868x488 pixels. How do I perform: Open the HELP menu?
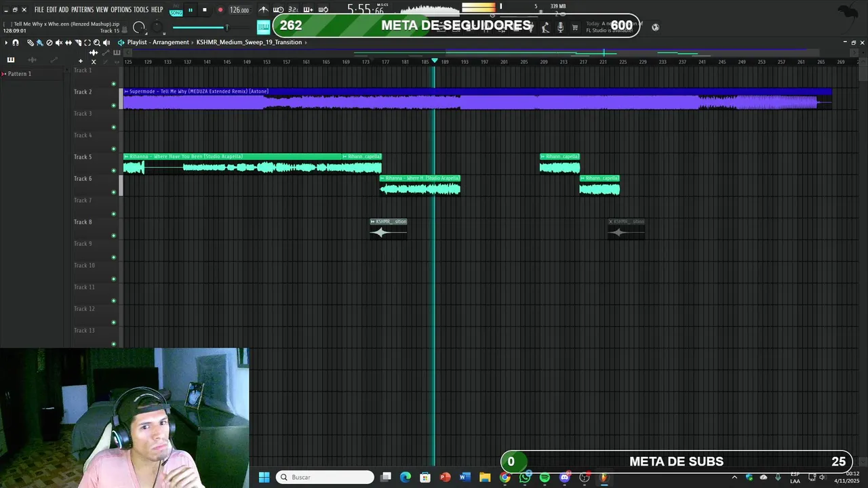pos(157,10)
